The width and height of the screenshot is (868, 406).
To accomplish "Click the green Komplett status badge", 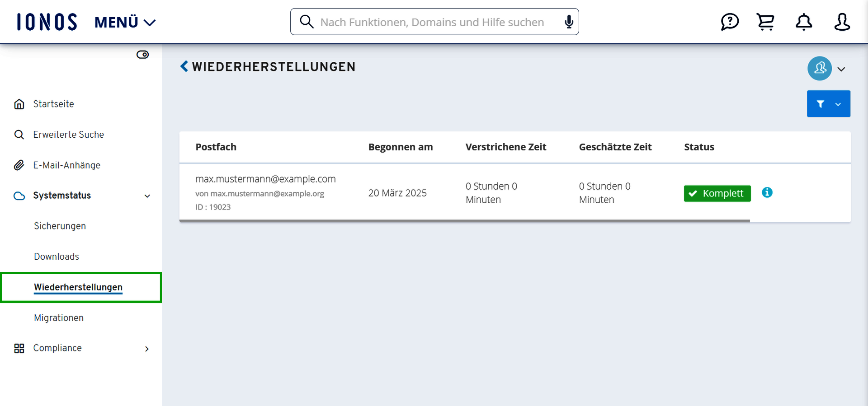I will pyautogui.click(x=717, y=193).
